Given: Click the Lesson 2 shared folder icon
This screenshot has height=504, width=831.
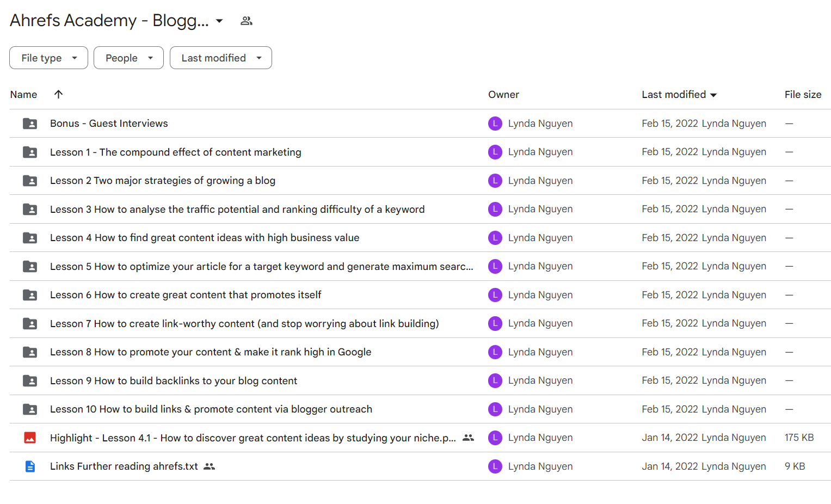Looking at the screenshot, I should tap(30, 181).
